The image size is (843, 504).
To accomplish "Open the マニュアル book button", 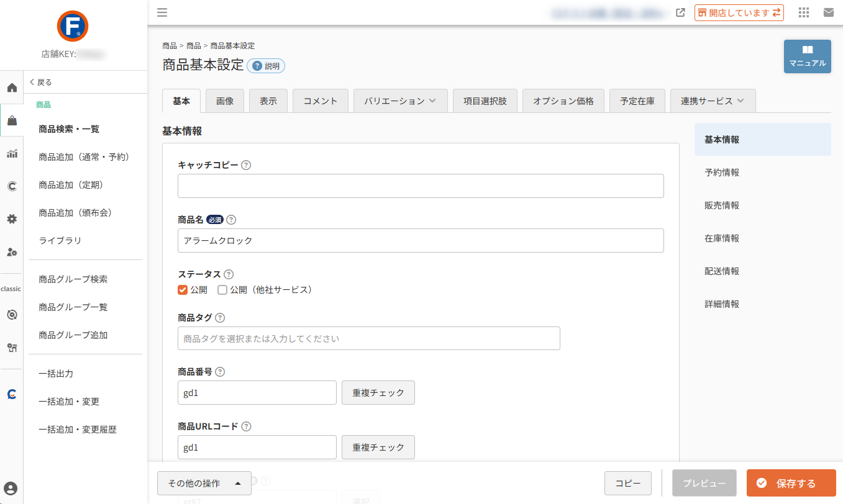I will (x=808, y=56).
